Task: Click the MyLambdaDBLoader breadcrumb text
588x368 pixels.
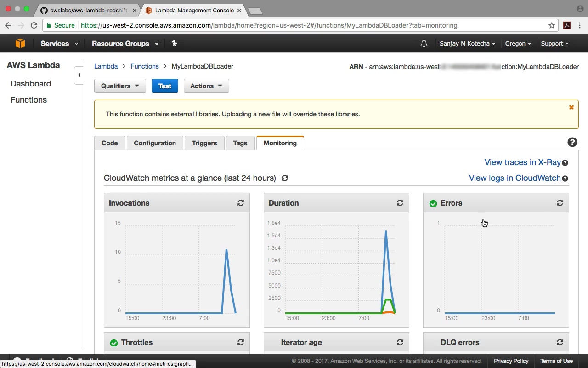Action: (x=203, y=66)
